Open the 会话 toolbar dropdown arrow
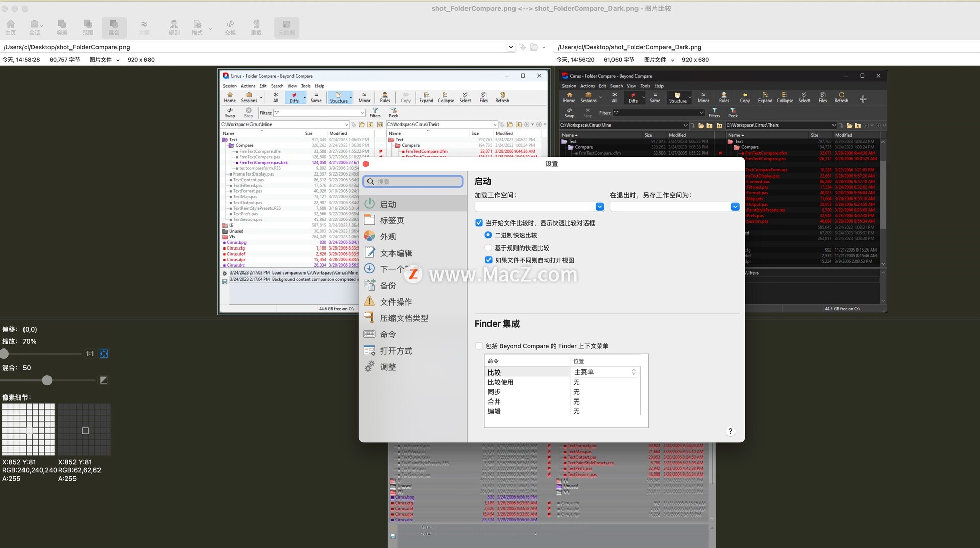 (x=42, y=25)
